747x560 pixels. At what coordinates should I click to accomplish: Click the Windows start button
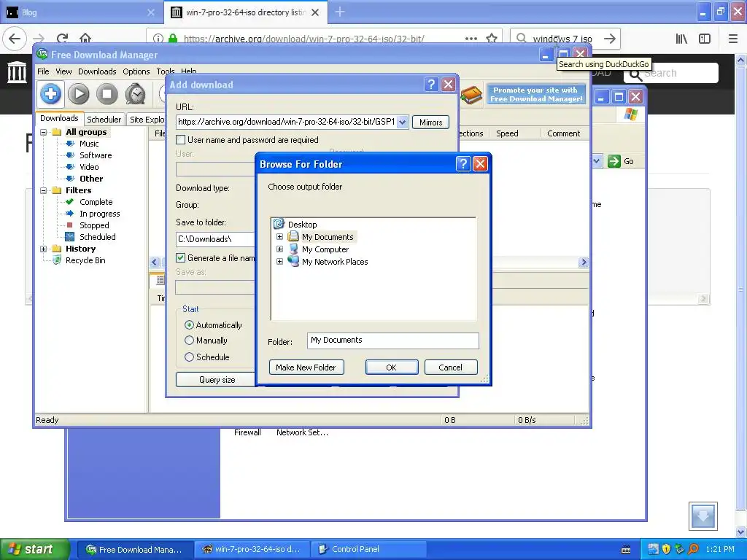click(34, 549)
